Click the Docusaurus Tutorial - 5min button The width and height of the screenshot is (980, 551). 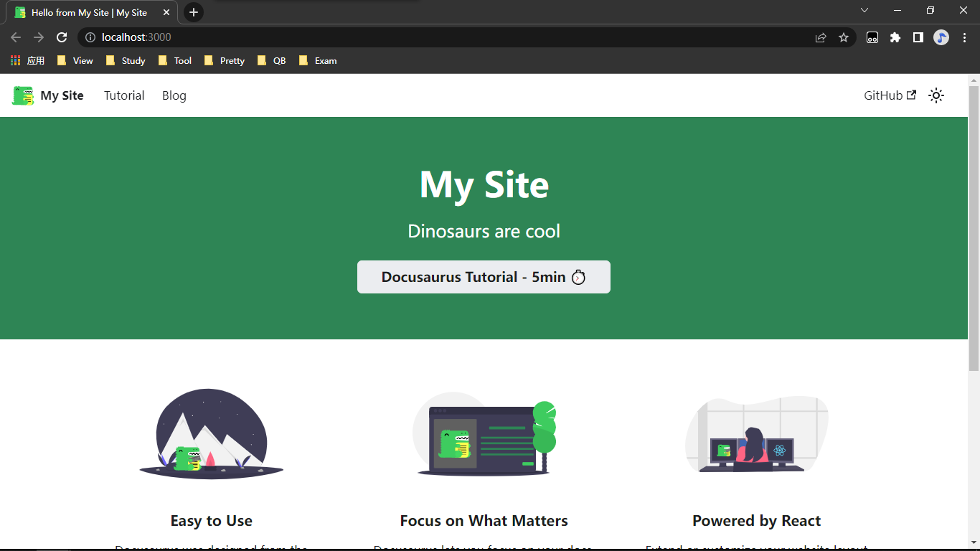[484, 277]
